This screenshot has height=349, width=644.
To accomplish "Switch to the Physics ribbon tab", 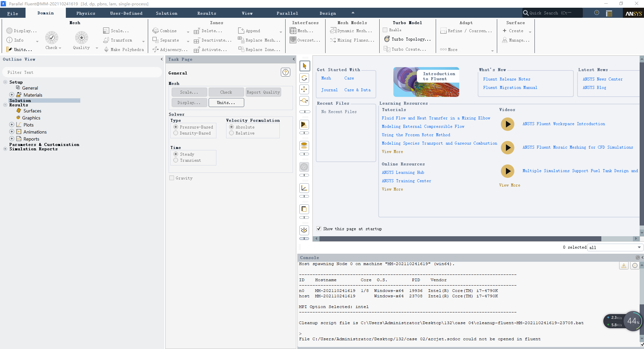I will (86, 13).
